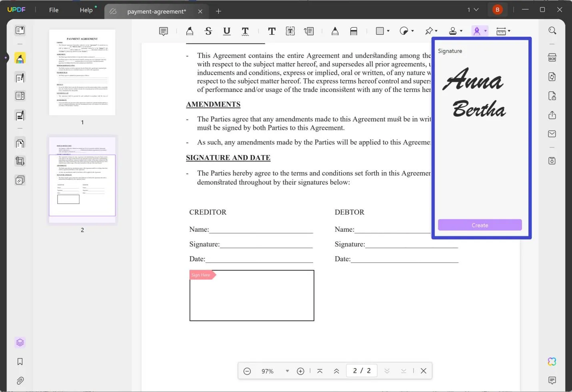Select the Strikethrough text tool

tap(208, 31)
